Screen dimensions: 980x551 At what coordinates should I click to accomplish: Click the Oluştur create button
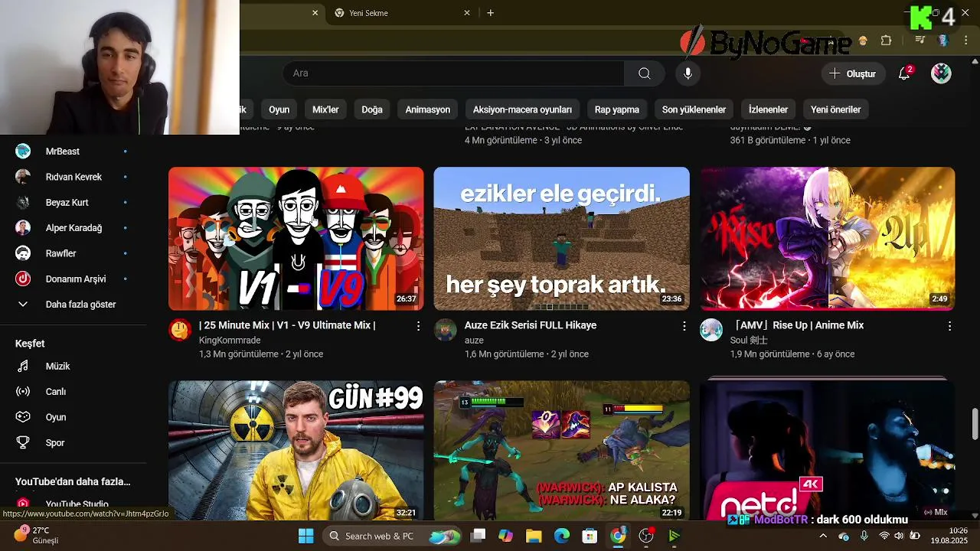click(853, 73)
